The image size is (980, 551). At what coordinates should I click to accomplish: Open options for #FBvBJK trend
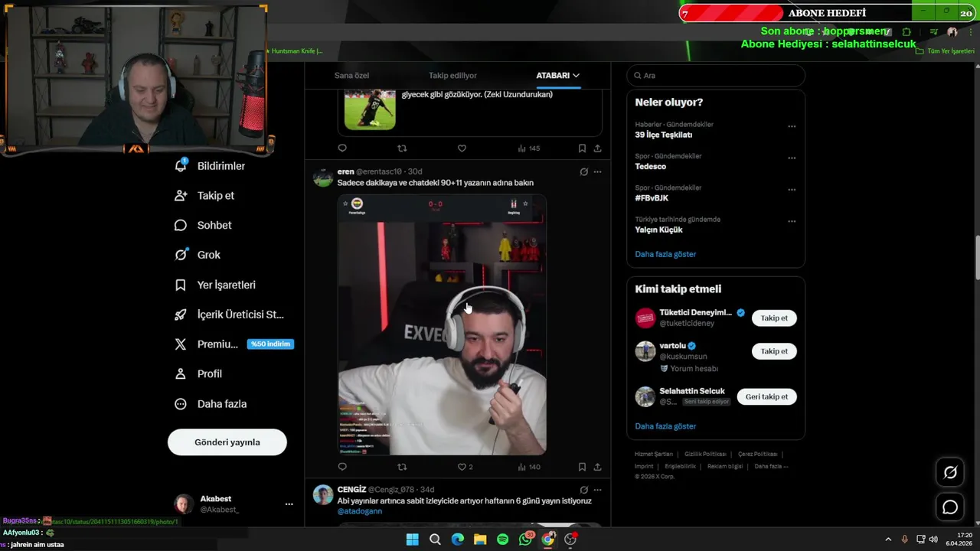pyautogui.click(x=792, y=189)
